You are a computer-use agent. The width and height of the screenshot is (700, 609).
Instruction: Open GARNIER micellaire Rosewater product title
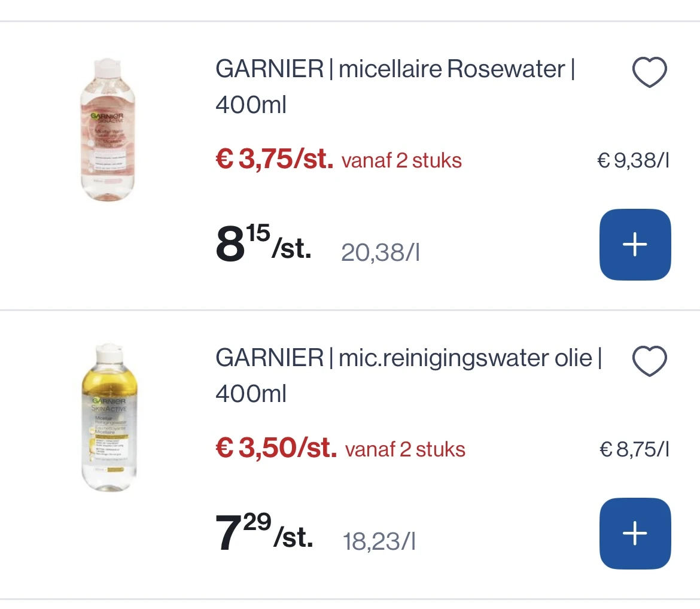tap(395, 70)
